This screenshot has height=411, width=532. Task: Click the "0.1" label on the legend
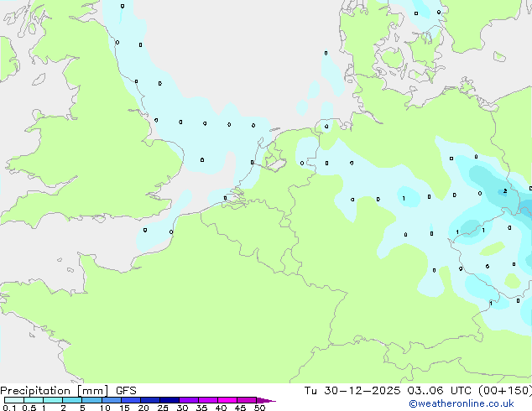pyautogui.click(x=8, y=408)
